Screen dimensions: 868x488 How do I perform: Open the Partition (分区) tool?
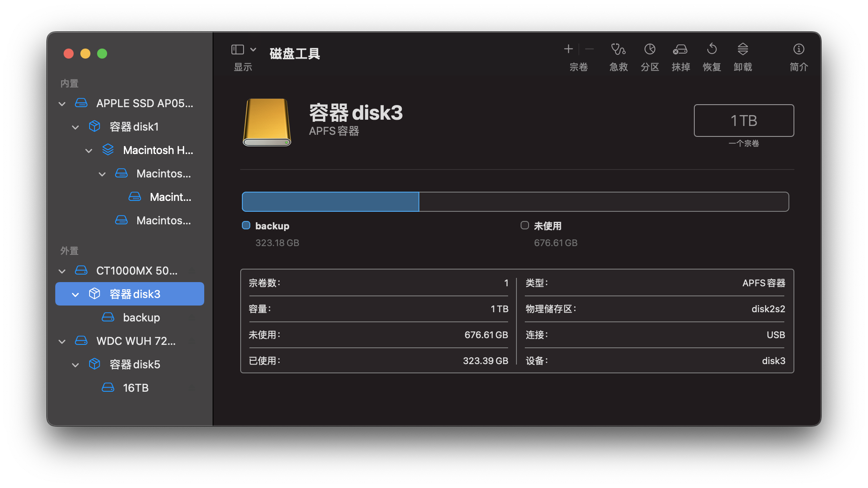[x=650, y=49]
